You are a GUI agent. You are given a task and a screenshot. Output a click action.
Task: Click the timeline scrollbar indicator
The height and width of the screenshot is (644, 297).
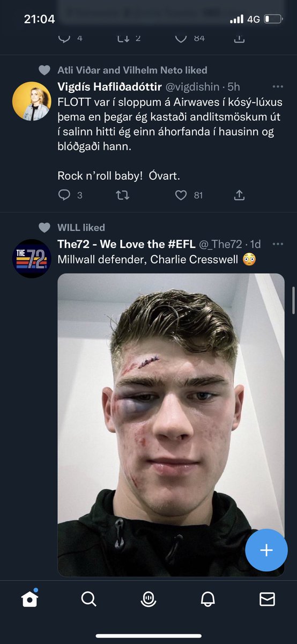293,300
